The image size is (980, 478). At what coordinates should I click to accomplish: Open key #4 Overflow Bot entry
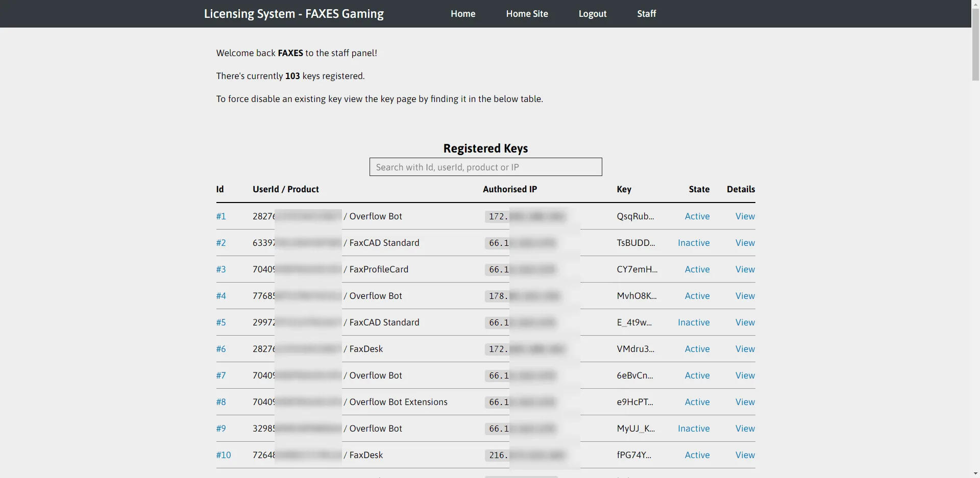tap(221, 296)
